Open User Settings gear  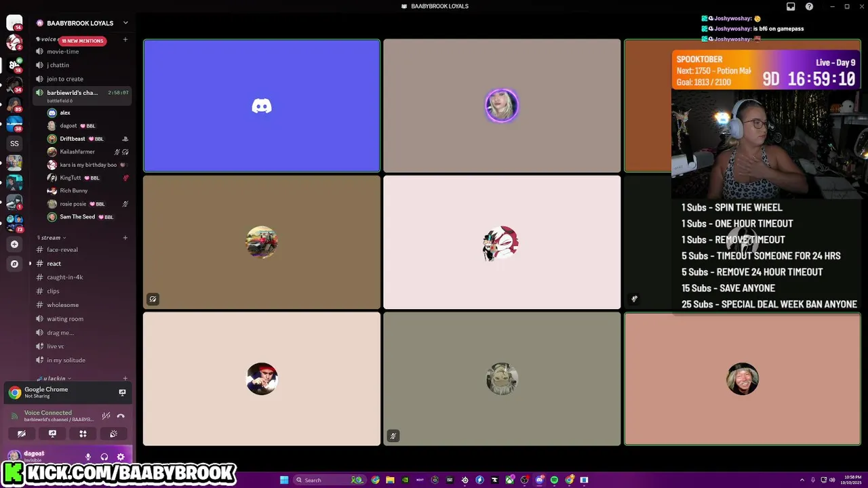tap(121, 457)
